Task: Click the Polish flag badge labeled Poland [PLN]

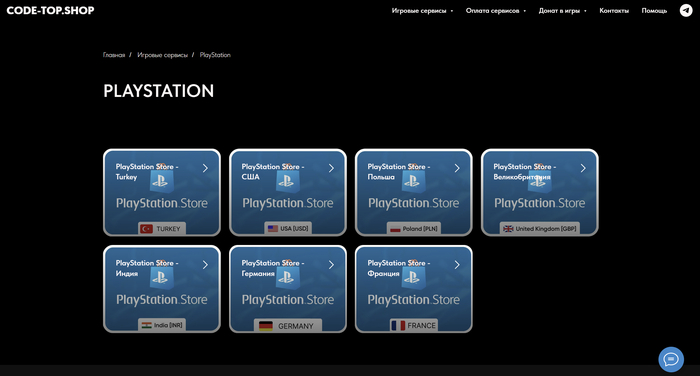Action: (414, 228)
